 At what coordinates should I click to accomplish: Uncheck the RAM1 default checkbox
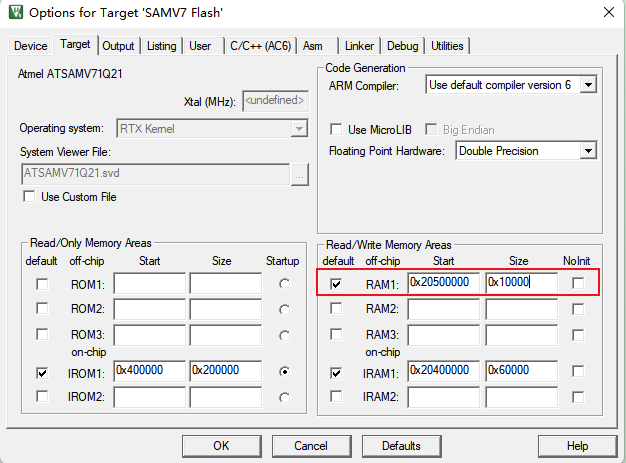[x=336, y=283]
